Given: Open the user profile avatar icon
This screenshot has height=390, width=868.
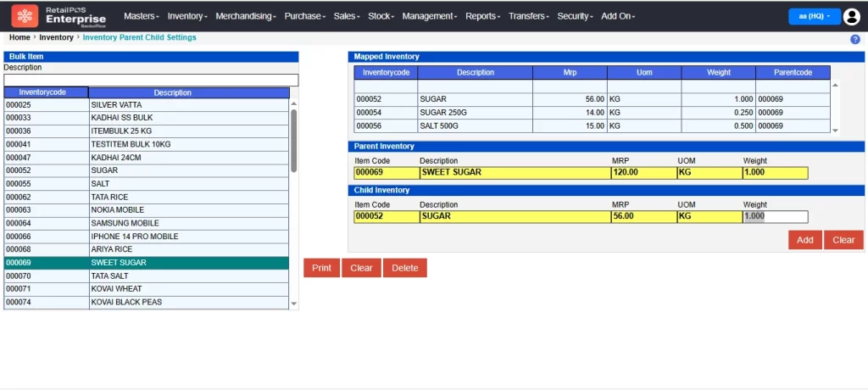Looking at the screenshot, I should 851,17.
